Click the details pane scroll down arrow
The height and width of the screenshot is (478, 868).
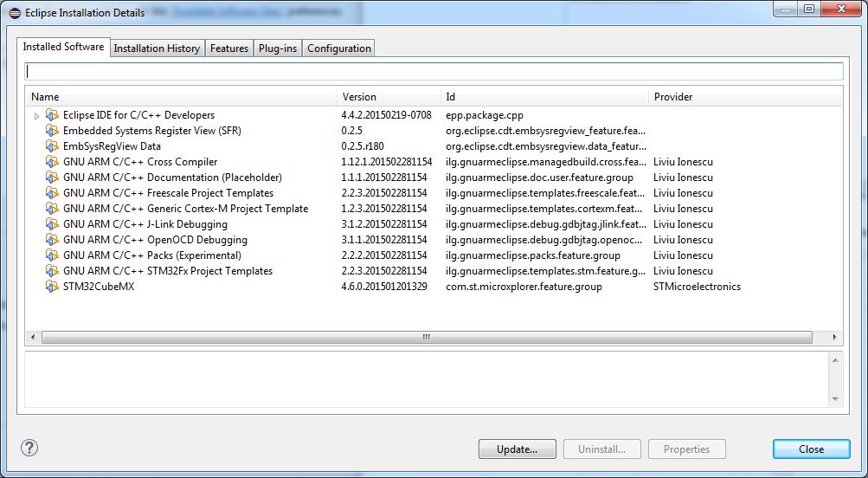pos(835,399)
